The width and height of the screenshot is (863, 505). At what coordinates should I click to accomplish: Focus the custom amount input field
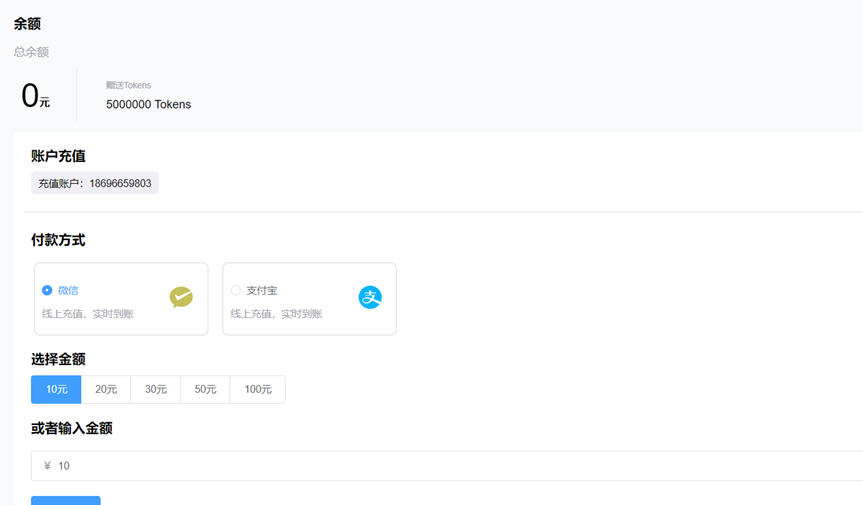450,466
